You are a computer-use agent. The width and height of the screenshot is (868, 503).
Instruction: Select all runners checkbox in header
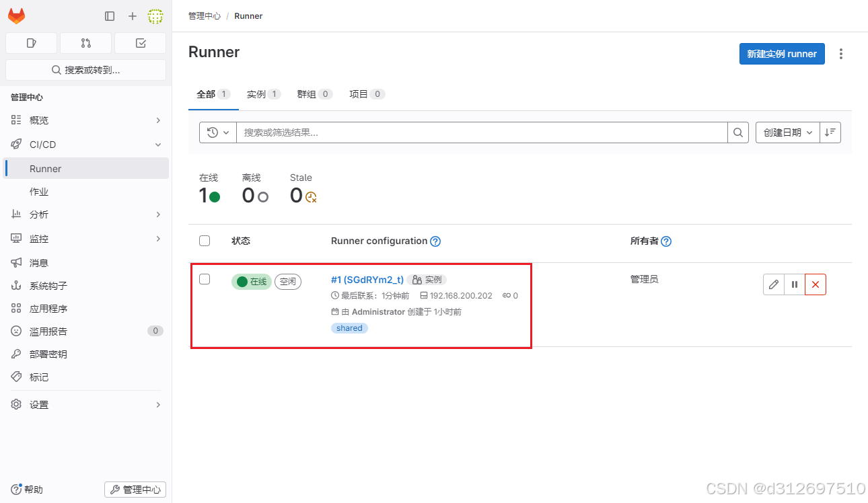(205, 241)
